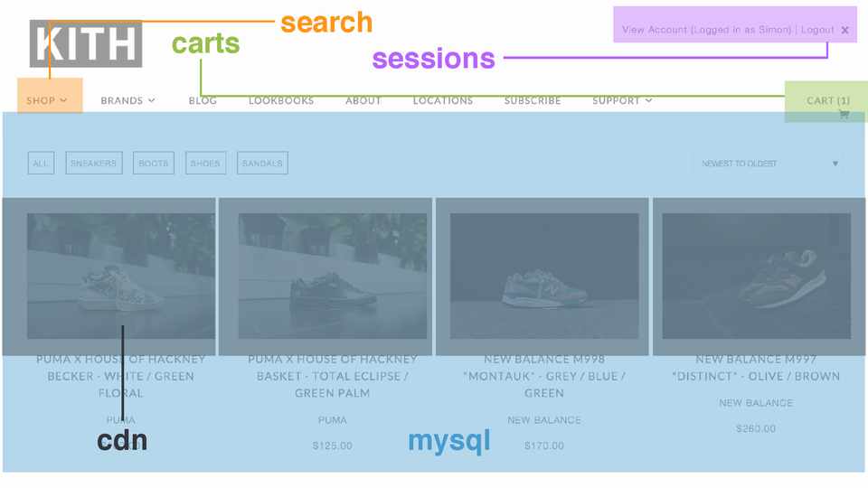Filter products by SNEAKERS
Viewport: 868px width, 488px height.
click(x=93, y=164)
